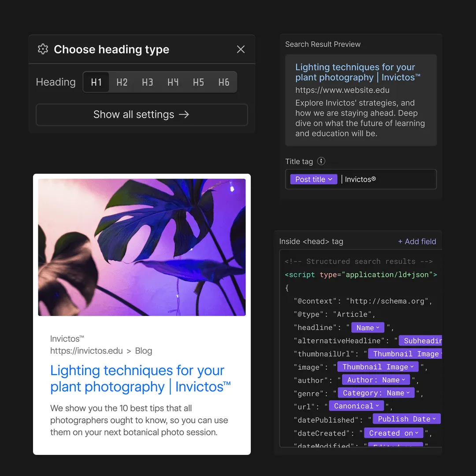Click Show all settings
The width and height of the screenshot is (476, 476).
click(141, 114)
